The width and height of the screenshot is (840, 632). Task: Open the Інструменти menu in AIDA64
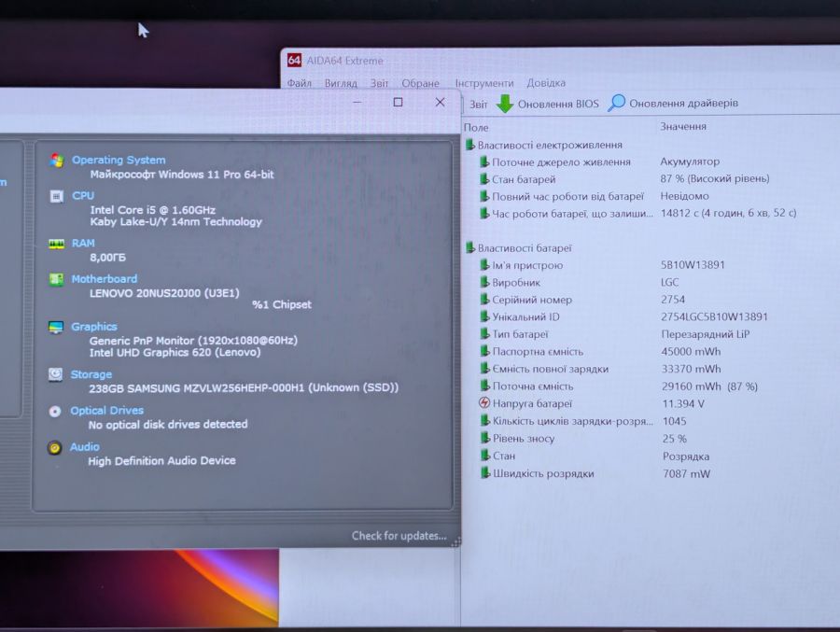(x=484, y=83)
